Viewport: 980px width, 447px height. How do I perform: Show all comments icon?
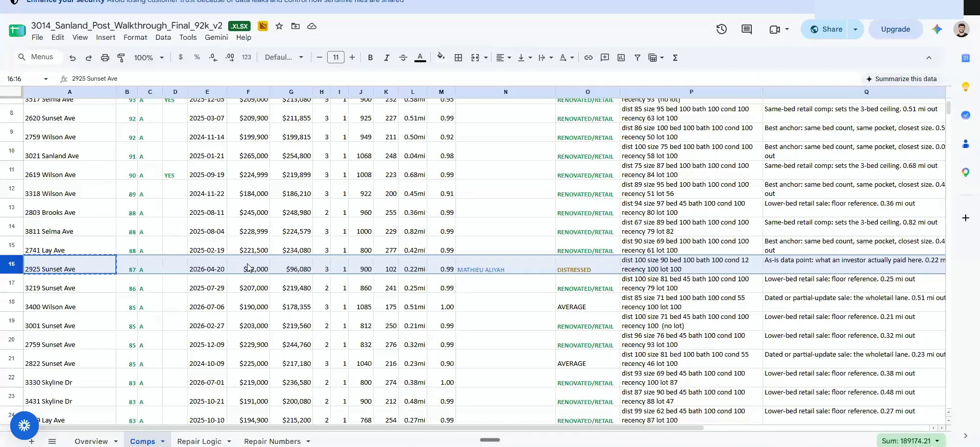747,29
